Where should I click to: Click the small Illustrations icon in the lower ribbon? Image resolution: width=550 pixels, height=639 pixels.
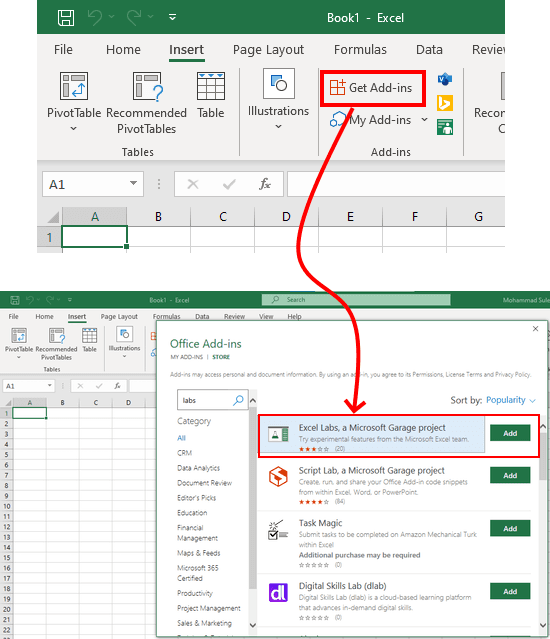coord(124,335)
